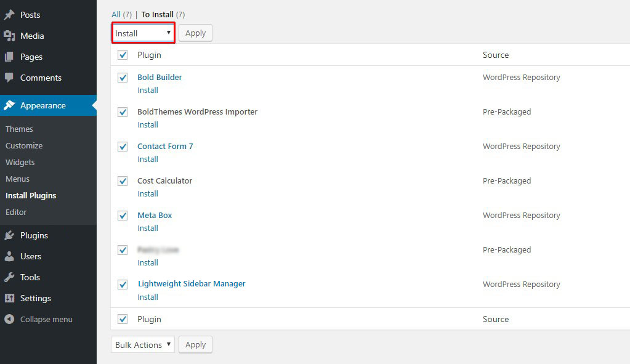Click the Collapse menu arrow icon
Screen dimensions: 630x364
click(x=9, y=319)
